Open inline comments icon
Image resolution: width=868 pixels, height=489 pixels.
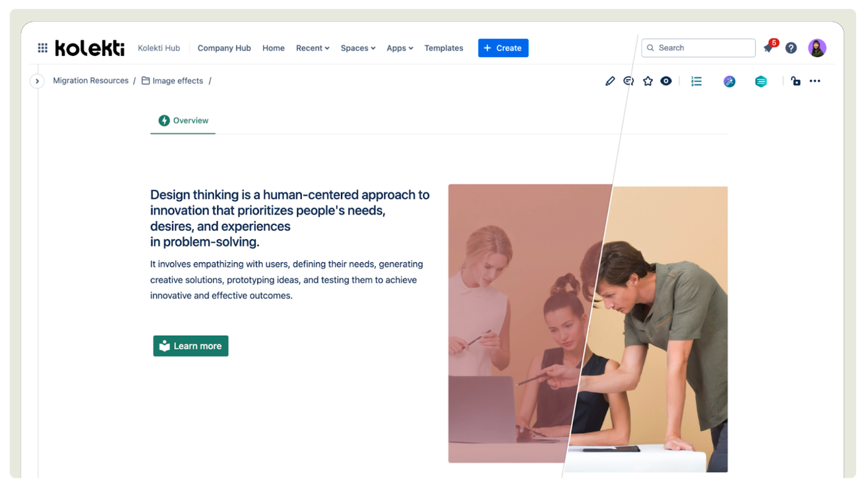click(x=629, y=81)
